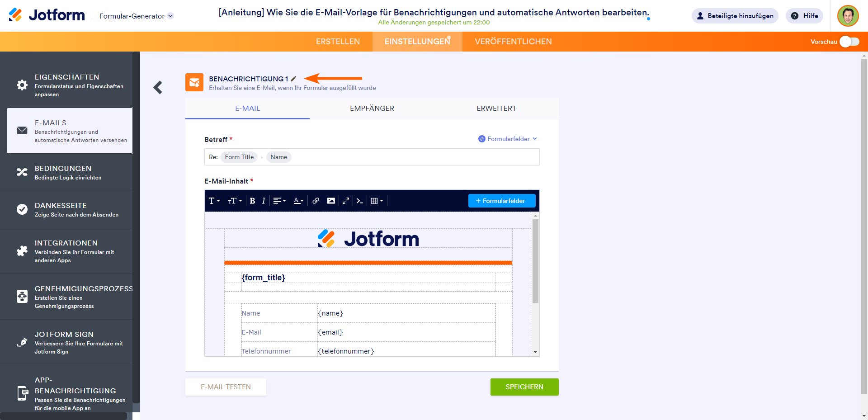Click the Jotform logo inside email content

tap(368, 239)
